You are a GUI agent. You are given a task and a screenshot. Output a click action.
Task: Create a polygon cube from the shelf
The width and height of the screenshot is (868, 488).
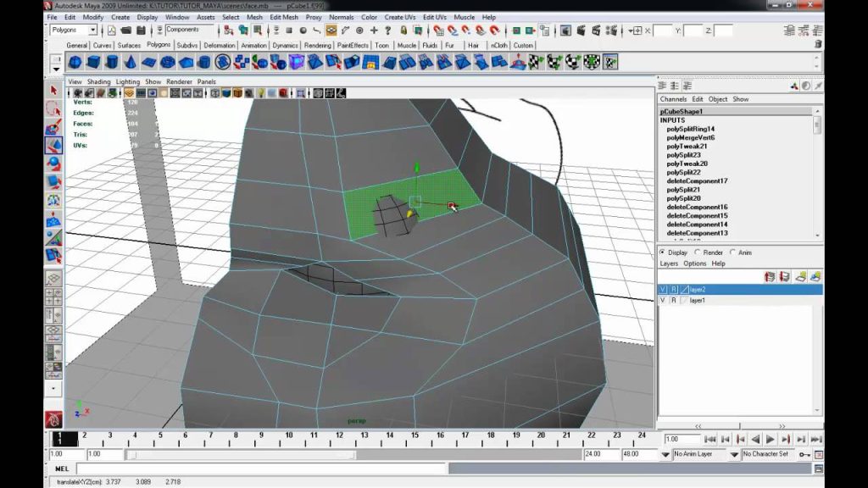93,62
